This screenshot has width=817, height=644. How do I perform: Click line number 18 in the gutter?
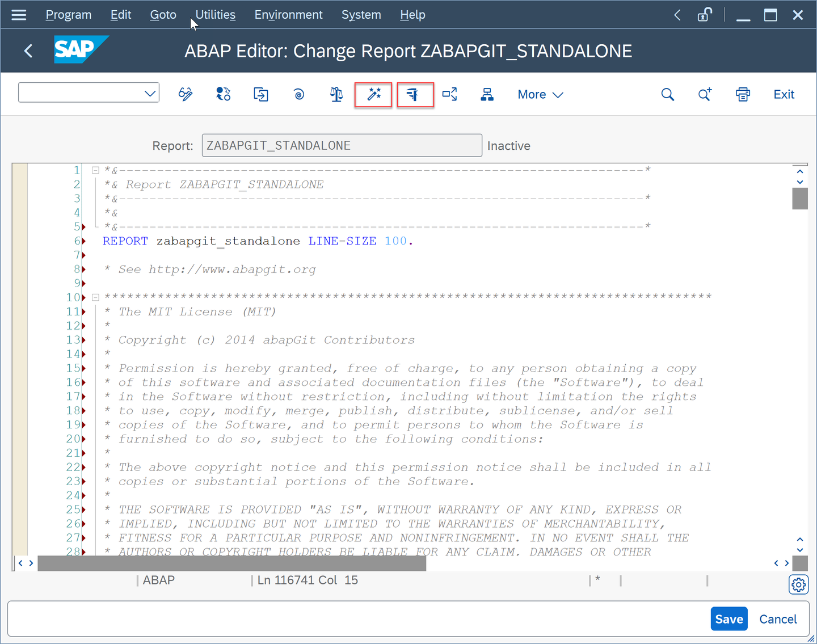(73, 411)
